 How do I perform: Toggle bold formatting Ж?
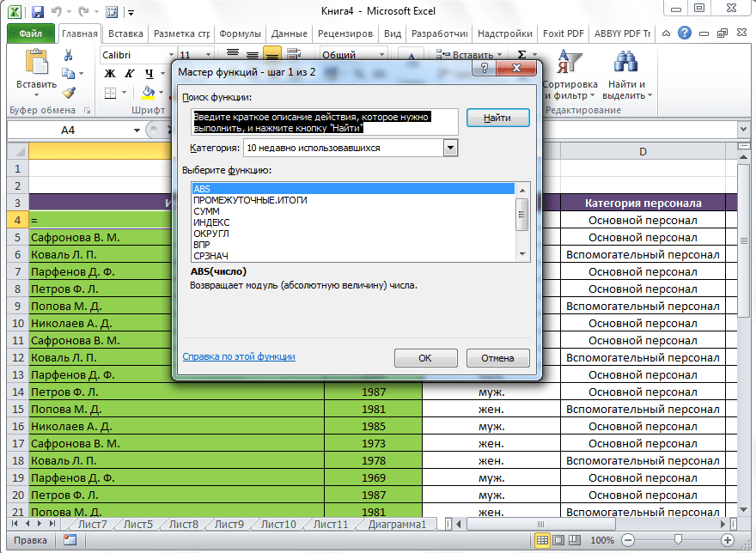click(110, 74)
